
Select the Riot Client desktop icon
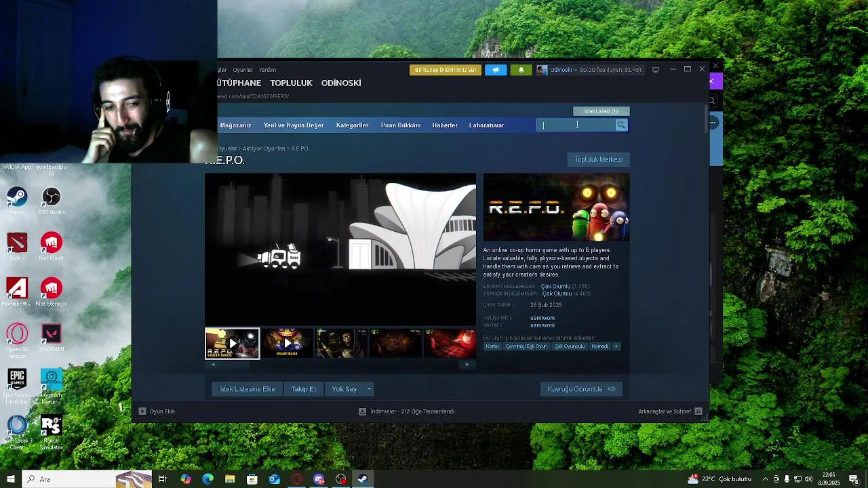click(51, 247)
